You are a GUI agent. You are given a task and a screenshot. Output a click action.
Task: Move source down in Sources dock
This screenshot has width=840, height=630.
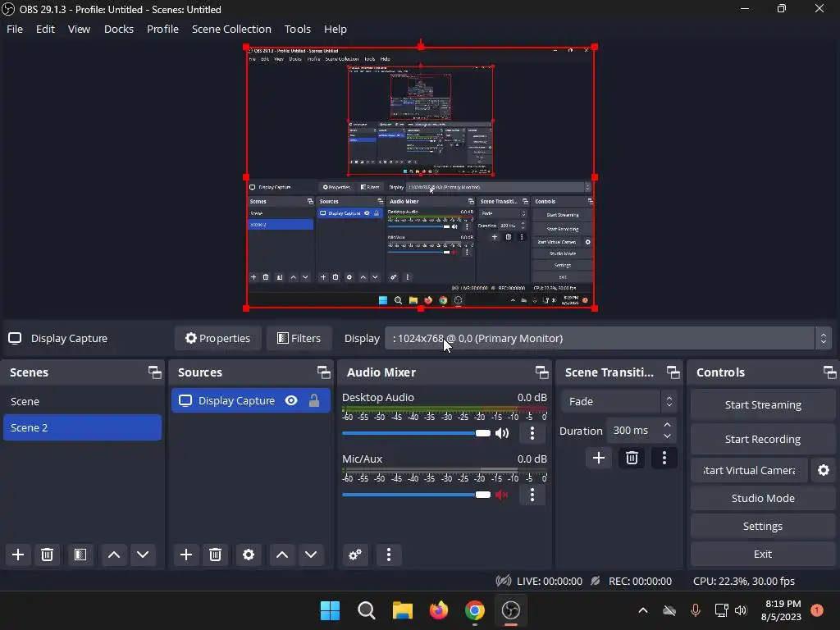(x=311, y=555)
